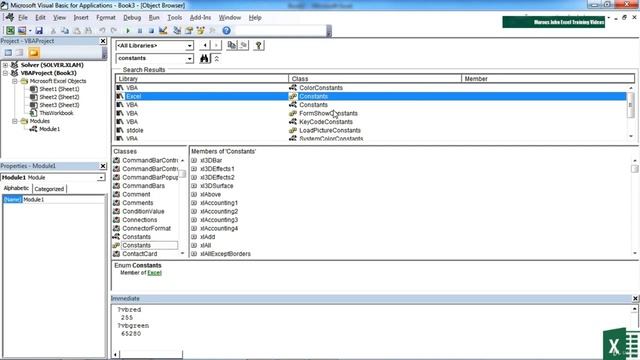Search with the binoculars button

tap(204, 59)
